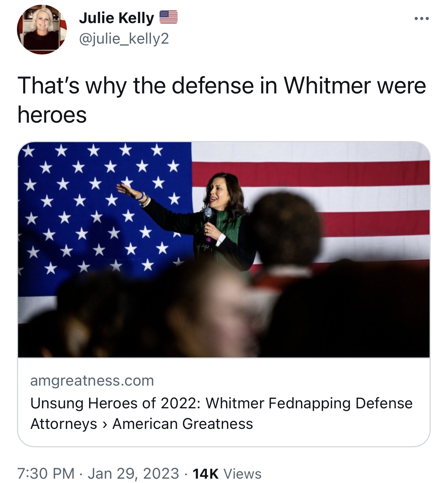Click the Jan 29, 2023 date
This screenshot has width=448, height=483.
coord(133,473)
